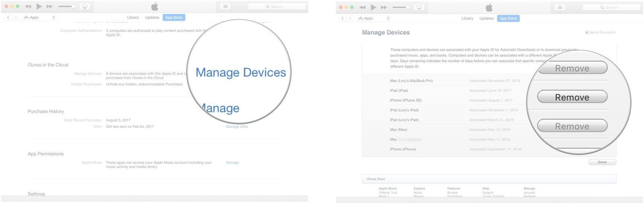Open AirPlay icon in the Manage Devices window
The image size is (644, 204).
[x=419, y=7]
